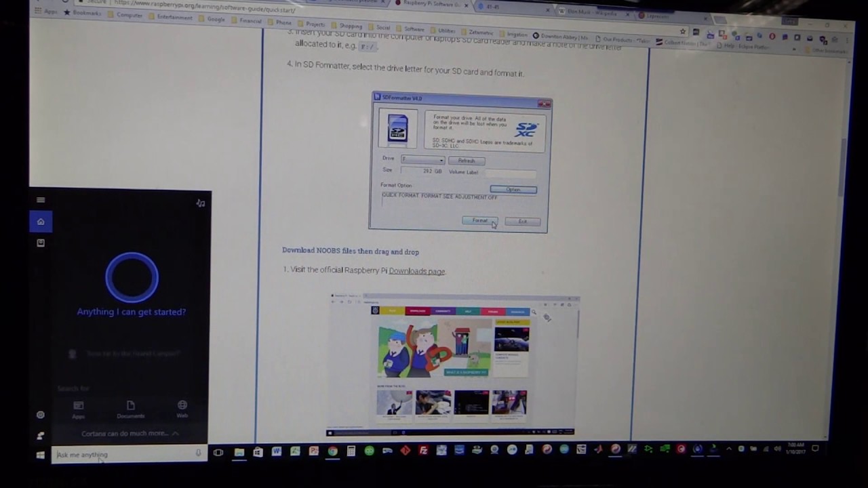Open Cortana settings gear icon

tap(41, 415)
